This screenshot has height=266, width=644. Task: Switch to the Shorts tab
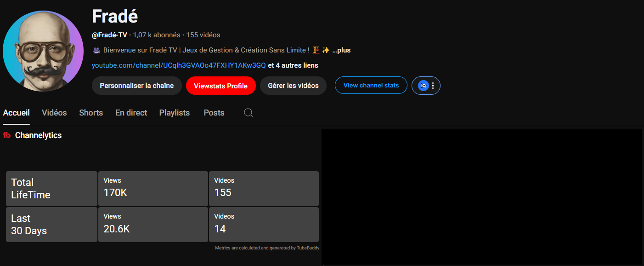pos(91,113)
